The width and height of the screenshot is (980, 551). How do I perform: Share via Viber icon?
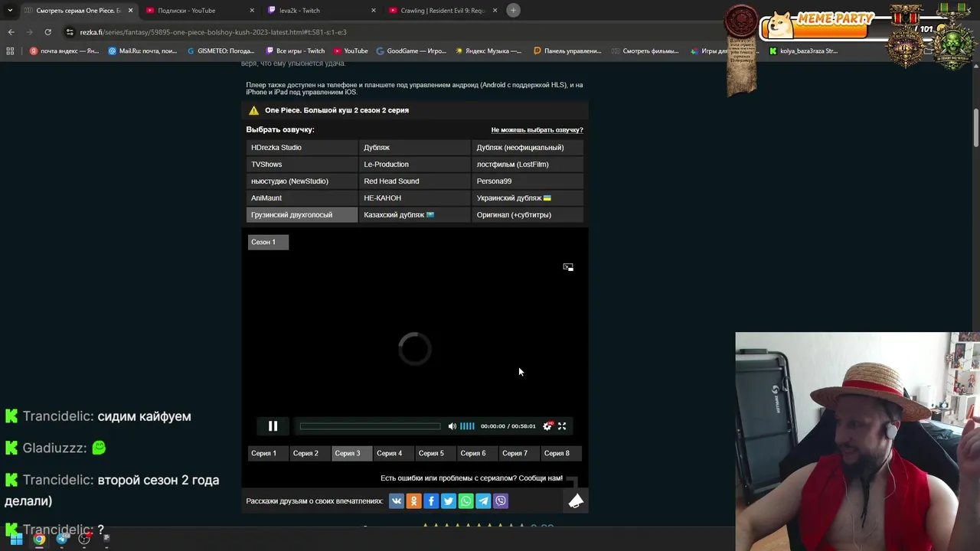tap(501, 501)
